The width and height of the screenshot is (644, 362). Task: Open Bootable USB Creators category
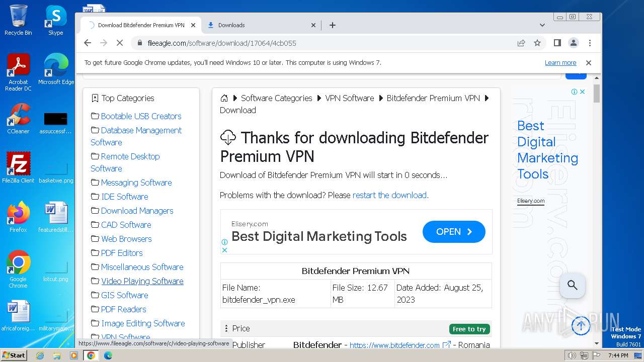(141, 116)
